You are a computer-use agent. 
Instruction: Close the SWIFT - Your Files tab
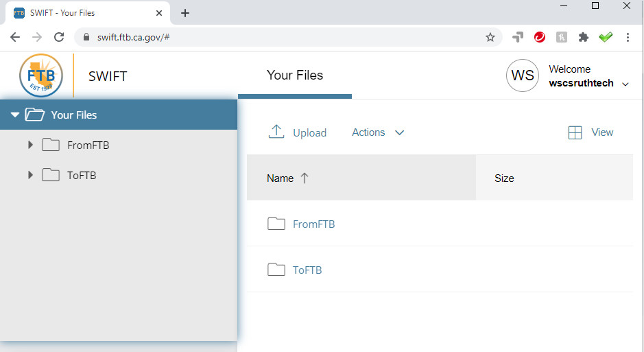(159, 13)
